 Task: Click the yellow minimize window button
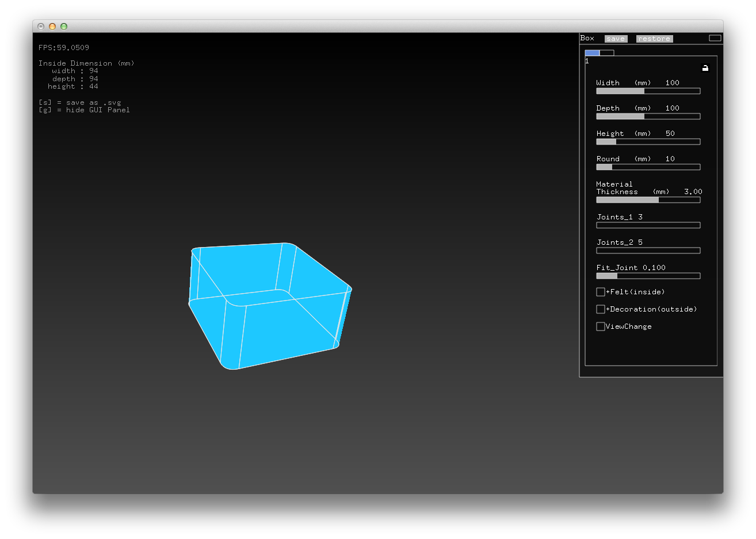coord(52,26)
